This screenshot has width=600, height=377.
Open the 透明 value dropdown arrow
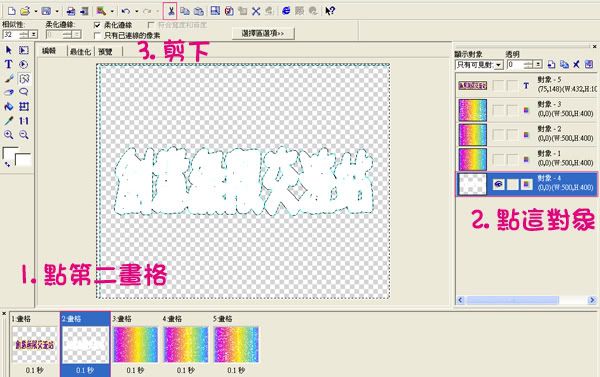[x=538, y=65]
